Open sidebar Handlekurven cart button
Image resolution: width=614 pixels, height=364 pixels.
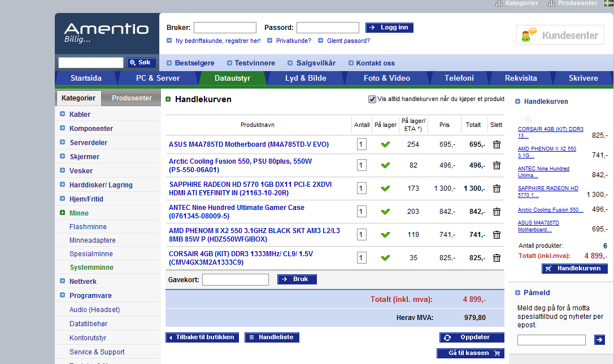[574, 269]
